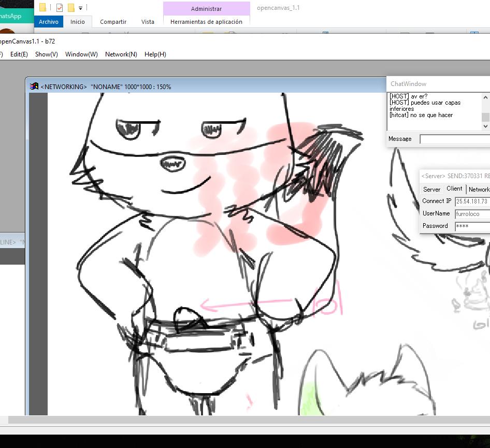Select the Network tab in server panel
490x448 pixels.
click(x=479, y=190)
